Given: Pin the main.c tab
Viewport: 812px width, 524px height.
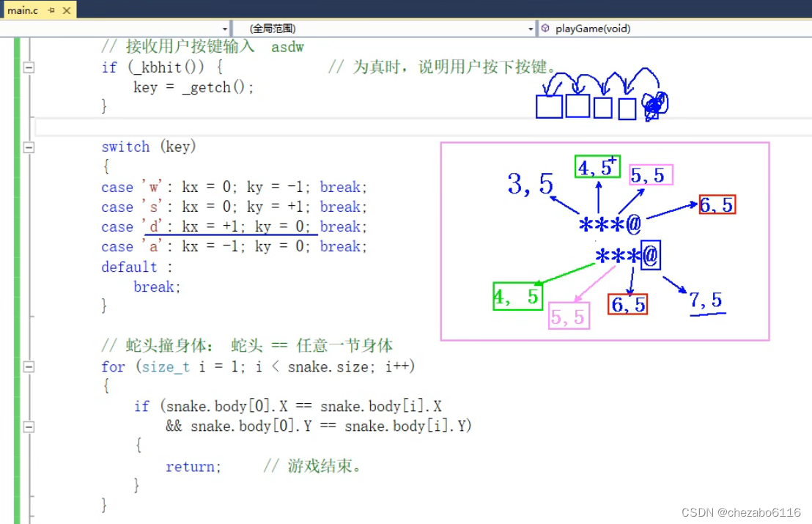Looking at the screenshot, I should 51,10.
